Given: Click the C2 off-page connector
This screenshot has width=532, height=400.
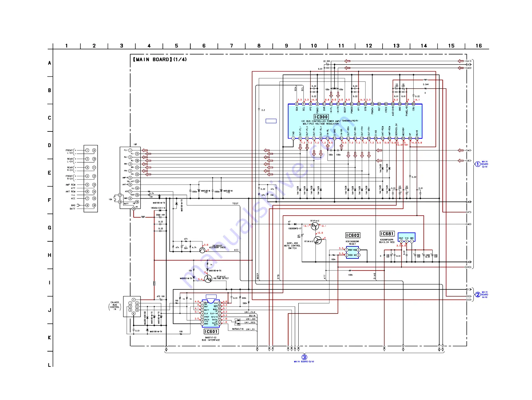Looking at the screenshot, I should [x=469, y=296].
